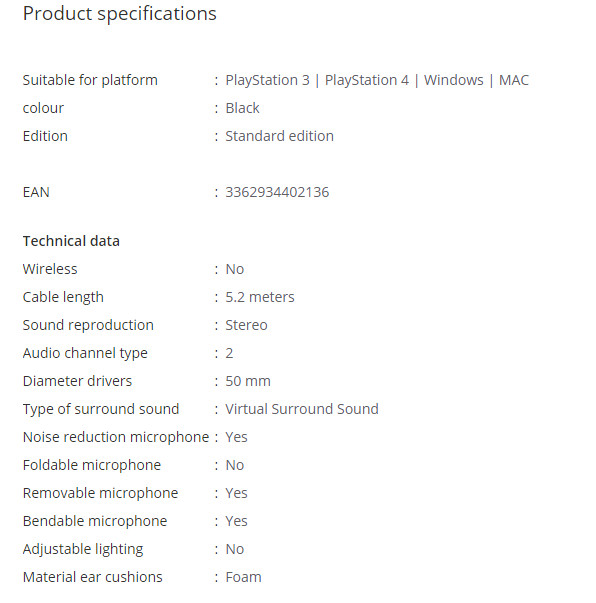Click the 50 mm diameter drivers value

click(x=248, y=381)
